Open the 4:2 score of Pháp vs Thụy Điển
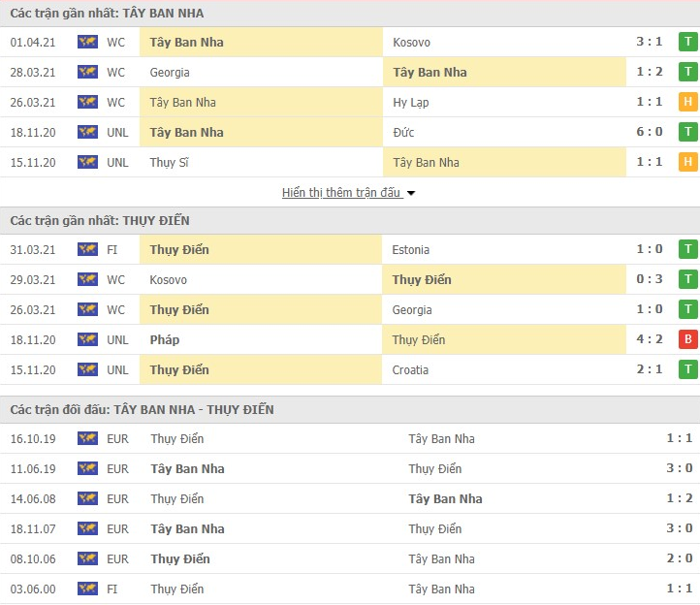 coord(651,340)
